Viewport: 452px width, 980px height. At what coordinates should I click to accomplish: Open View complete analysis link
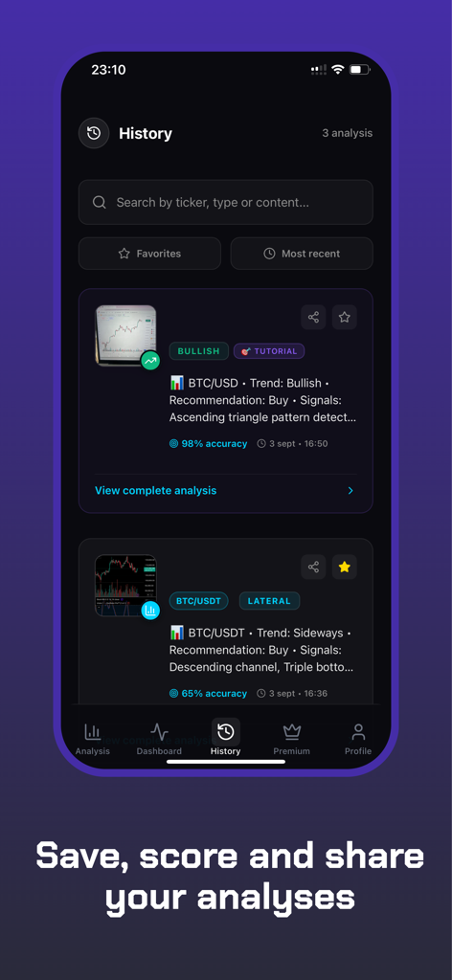156,490
